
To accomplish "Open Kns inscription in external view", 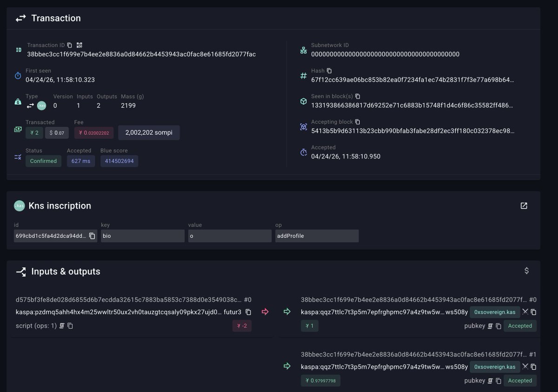I will 524,206.
